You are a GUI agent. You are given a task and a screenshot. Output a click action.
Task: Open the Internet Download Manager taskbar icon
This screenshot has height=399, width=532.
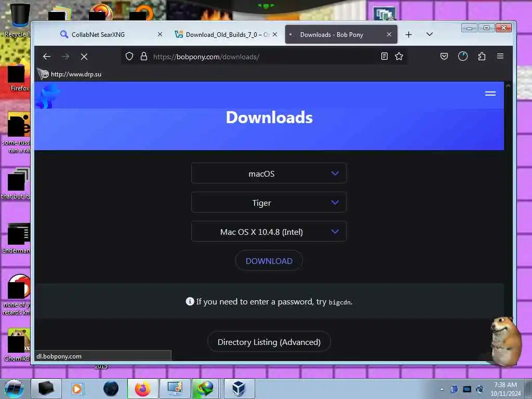[206, 389]
